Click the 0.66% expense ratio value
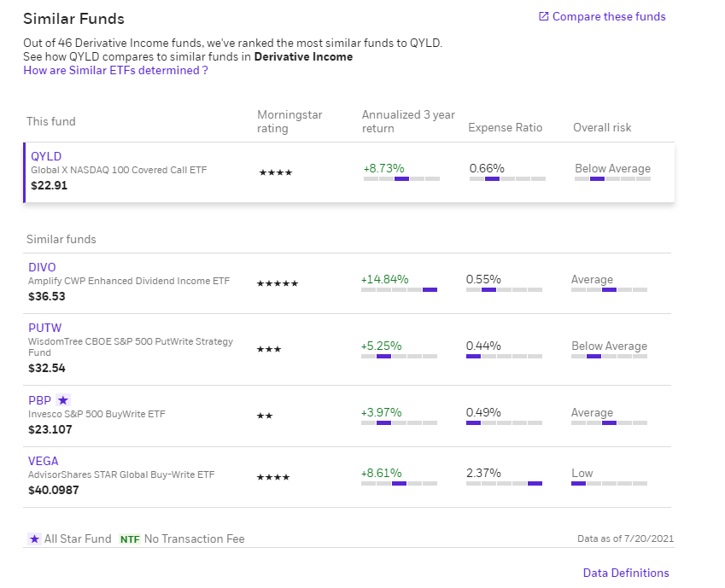 click(487, 168)
